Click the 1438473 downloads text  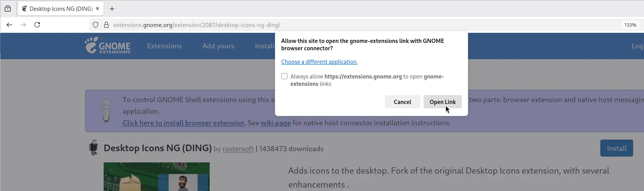pos(291,149)
